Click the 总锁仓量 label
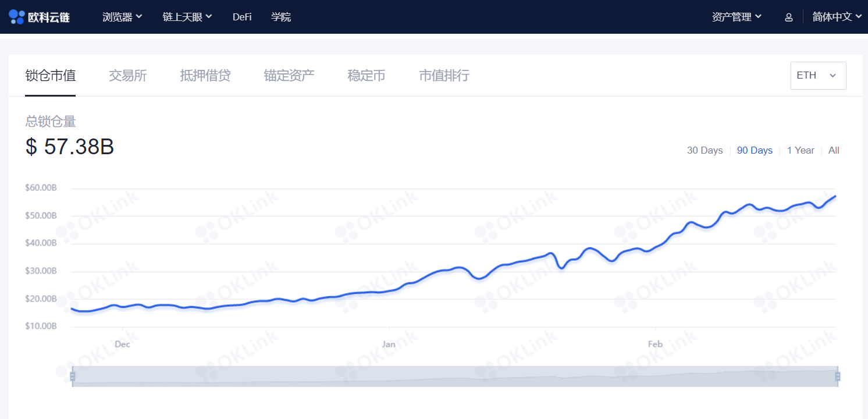Screen dimensions: 868x419 [51, 122]
